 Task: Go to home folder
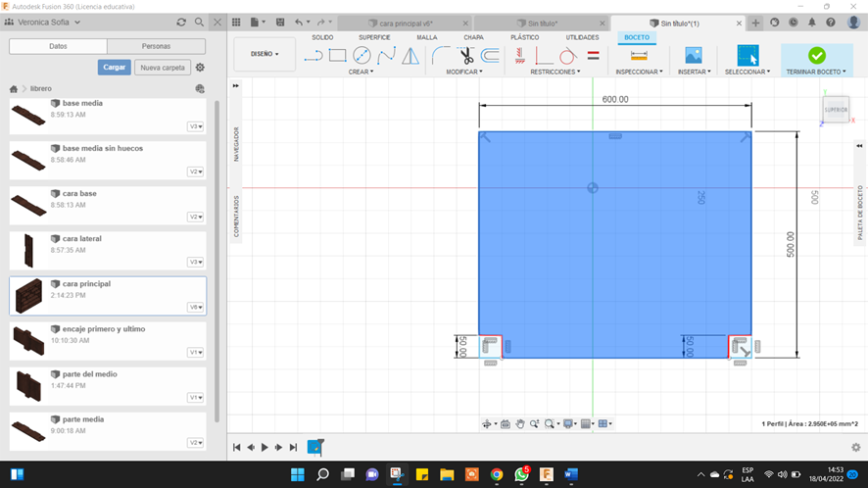pyautogui.click(x=14, y=88)
